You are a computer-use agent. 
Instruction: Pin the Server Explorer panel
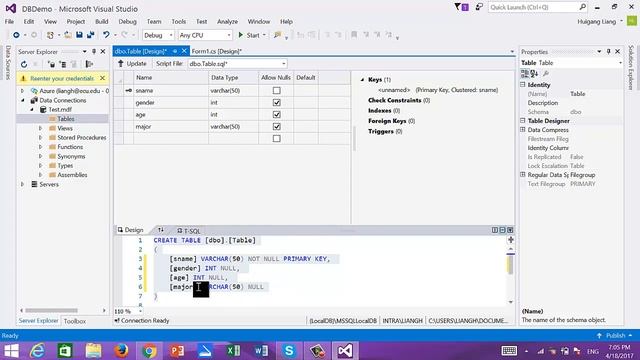[94, 51]
